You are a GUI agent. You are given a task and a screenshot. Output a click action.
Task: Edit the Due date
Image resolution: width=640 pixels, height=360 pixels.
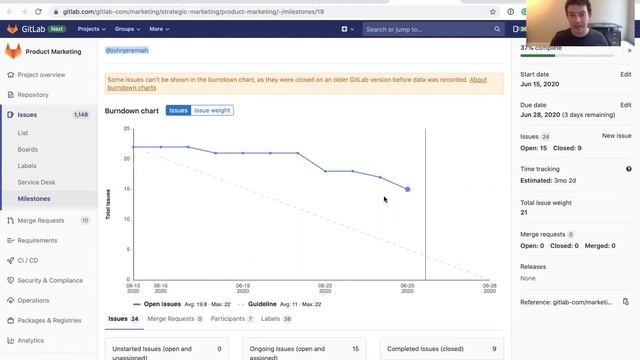click(626, 105)
